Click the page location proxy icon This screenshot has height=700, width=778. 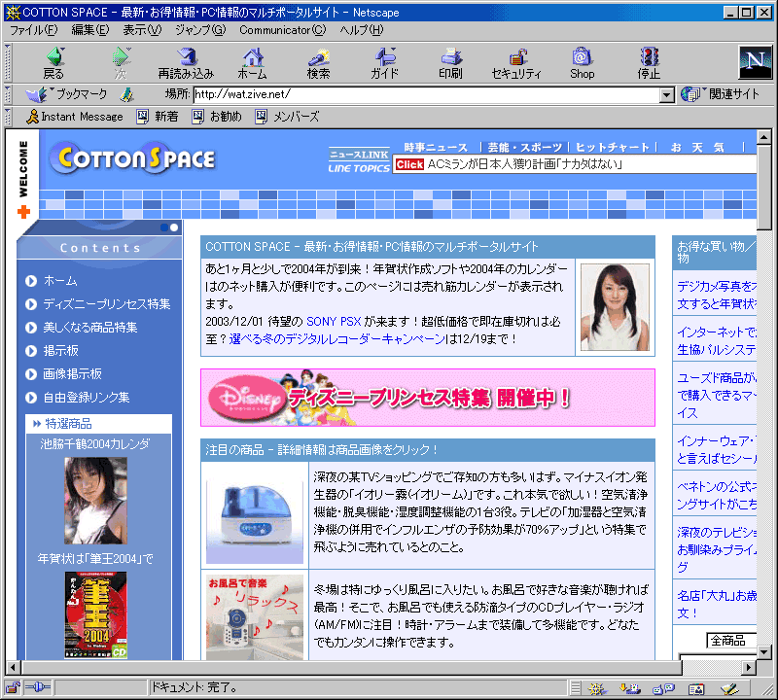tap(127, 94)
